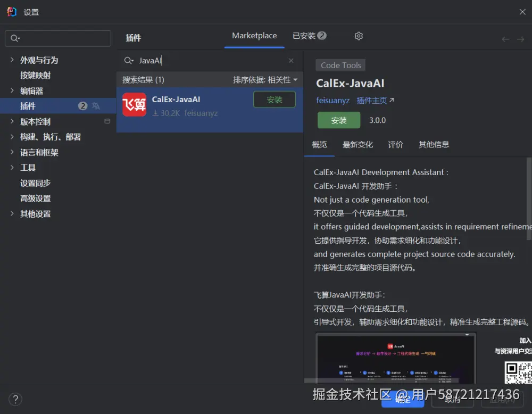This screenshot has height=414, width=532.
Task: Click the CalEx-JavaAI plugin logo
Action: 135,104
